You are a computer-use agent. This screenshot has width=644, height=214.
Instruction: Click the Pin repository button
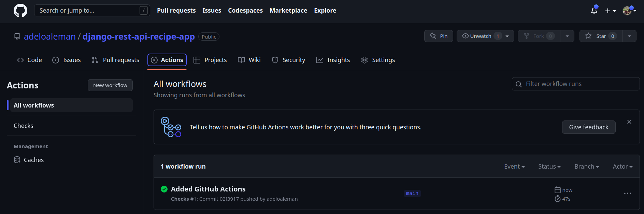439,36
